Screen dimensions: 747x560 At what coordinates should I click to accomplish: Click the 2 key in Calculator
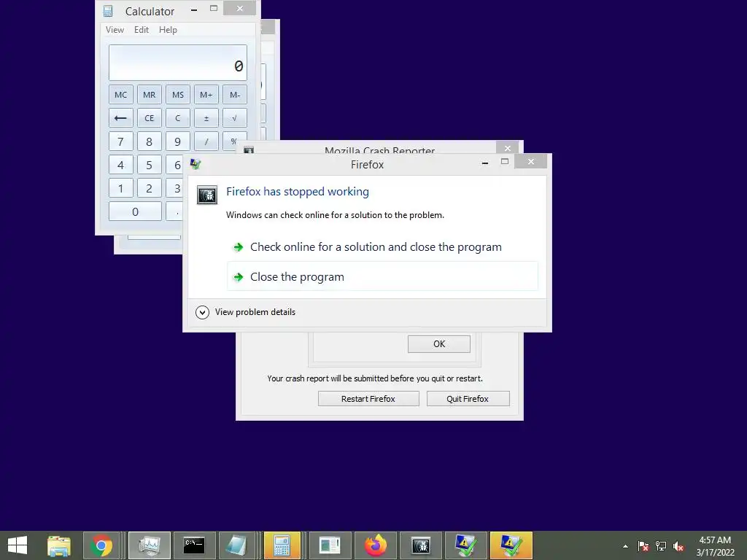149,188
